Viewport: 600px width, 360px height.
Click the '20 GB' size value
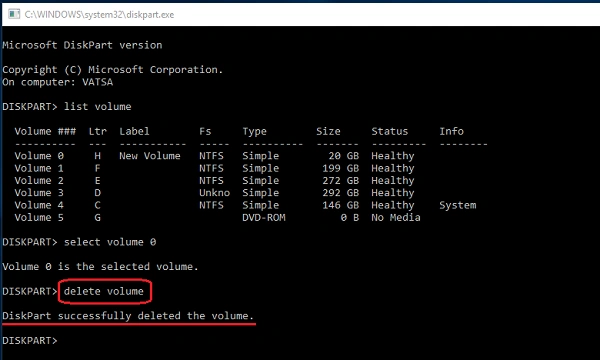click(344, 156)
